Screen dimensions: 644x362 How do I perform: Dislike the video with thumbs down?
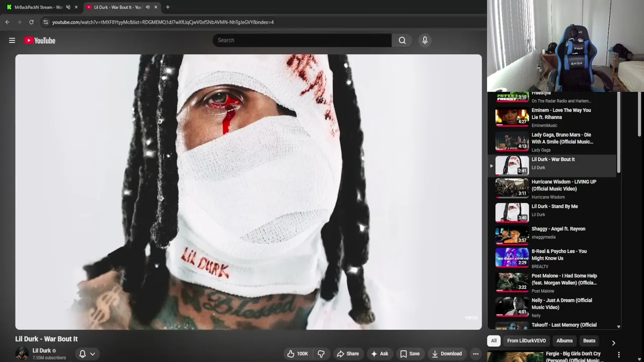point(321,353)
